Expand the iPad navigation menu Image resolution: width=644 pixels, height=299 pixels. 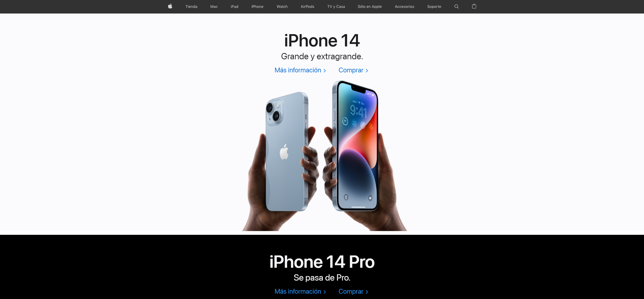pos(234,7)
